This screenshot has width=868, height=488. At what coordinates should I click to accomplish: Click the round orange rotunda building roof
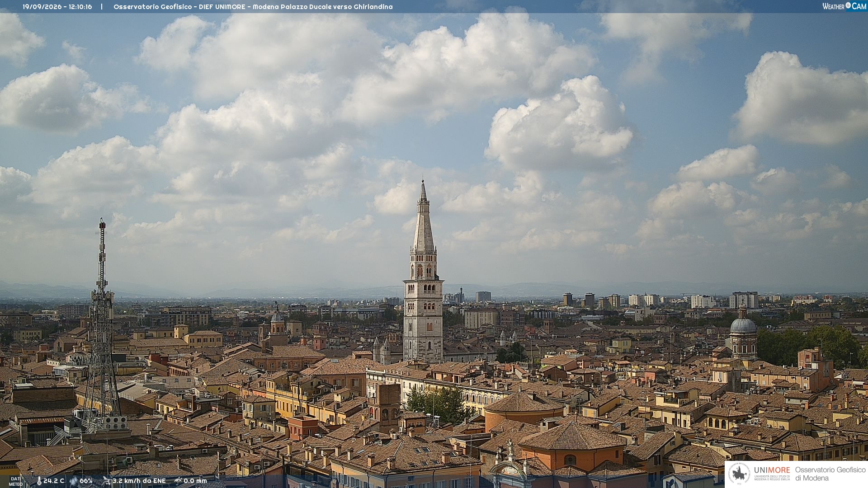[524, 402]
